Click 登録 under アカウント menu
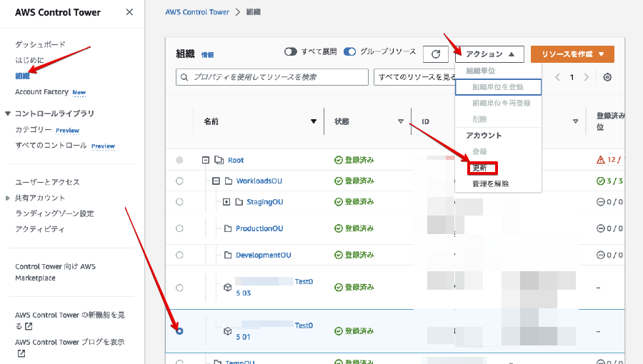The width and height of the screenshot is (643, 364). pyautogui.click(x=498, y=151)
